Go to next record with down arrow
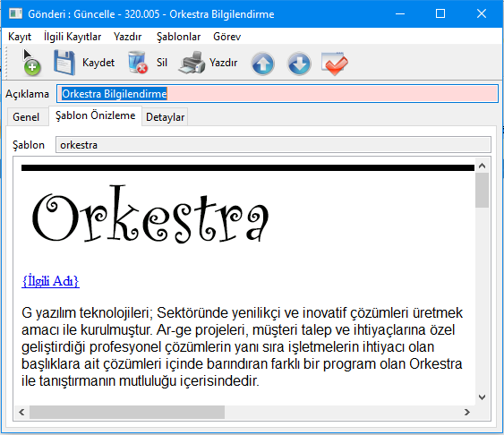Screen dimensions: 504x435 tap(299, 64)
